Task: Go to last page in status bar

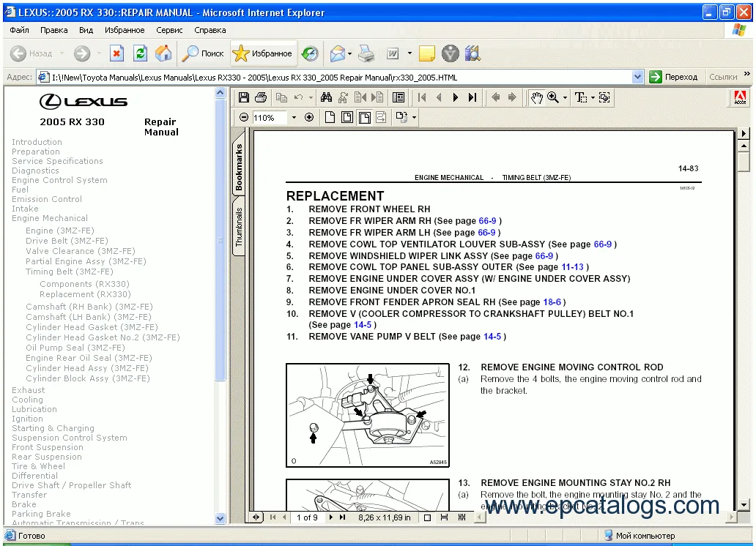Action: [x=342, y=517]
